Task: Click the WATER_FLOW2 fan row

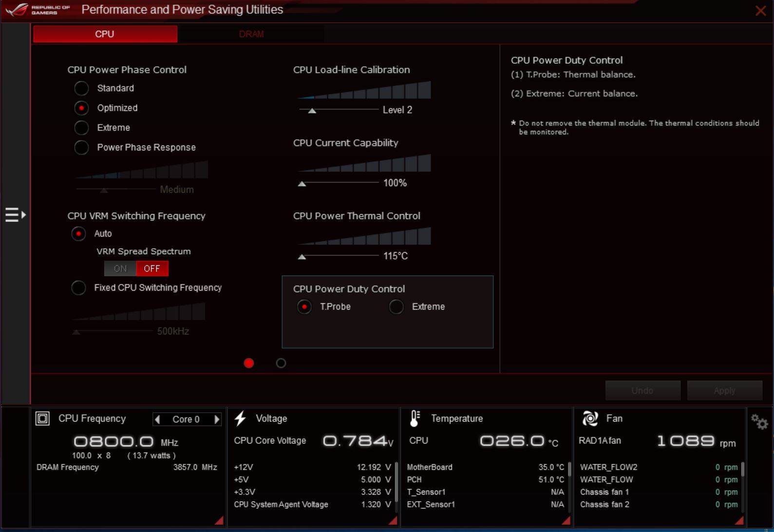Action: pos(659,467)
